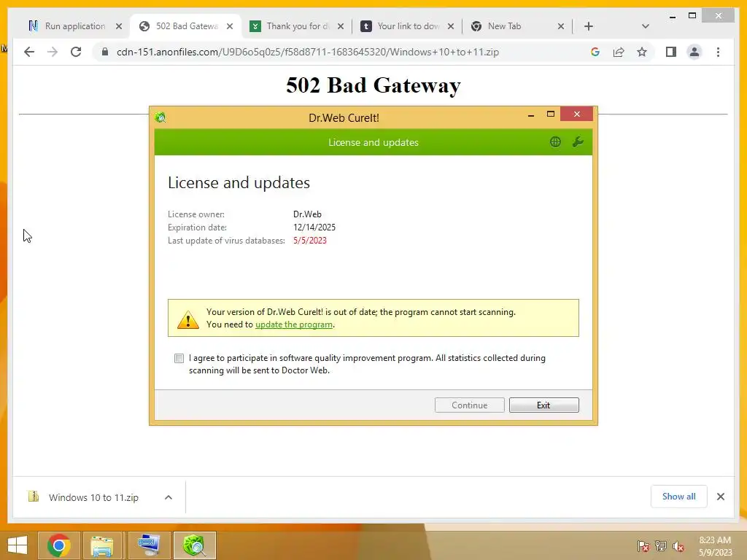The image size is (747, 560).
Task: Click the network tray icon
Action: point(661,546)
